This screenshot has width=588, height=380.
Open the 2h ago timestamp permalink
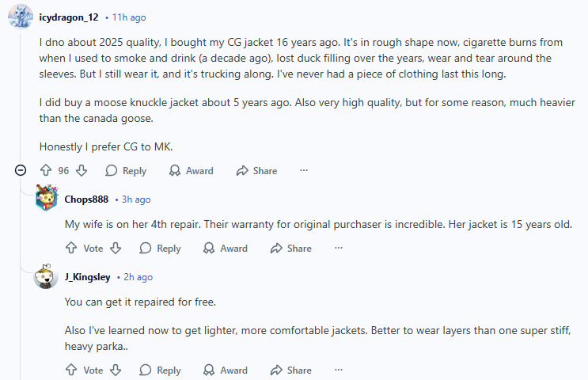pos(138,277)
